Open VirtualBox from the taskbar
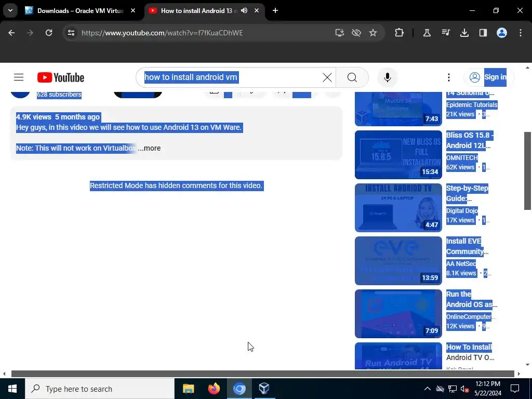This screenshot has height=399, width=532. [264, 389]
